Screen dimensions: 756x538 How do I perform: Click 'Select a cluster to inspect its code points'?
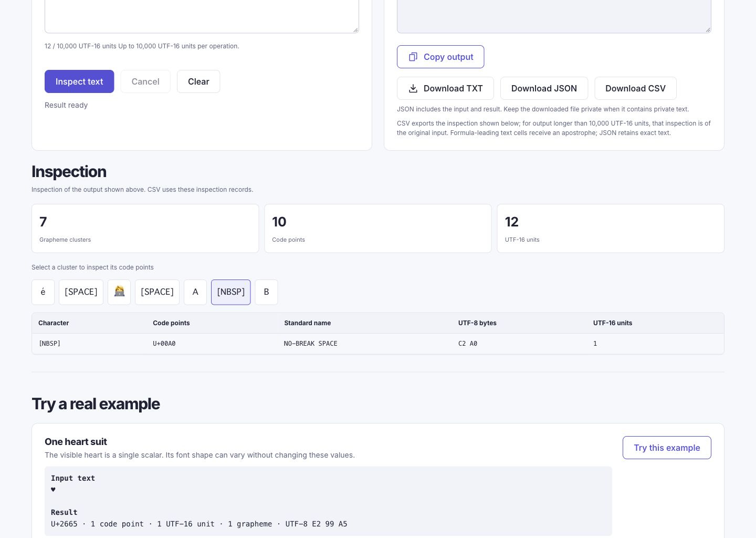click(92, 267)
